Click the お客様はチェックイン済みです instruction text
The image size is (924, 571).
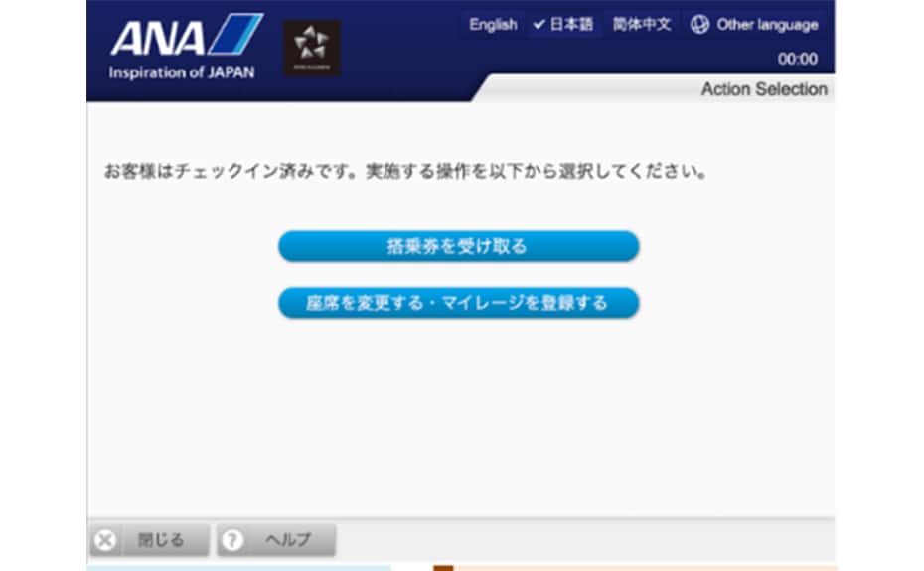coord(405,172)
